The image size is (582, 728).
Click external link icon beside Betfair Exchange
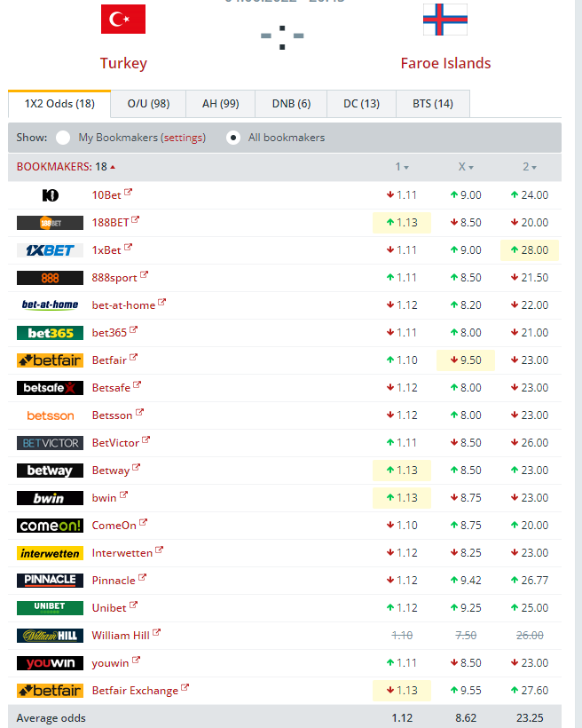click(185, 687)
